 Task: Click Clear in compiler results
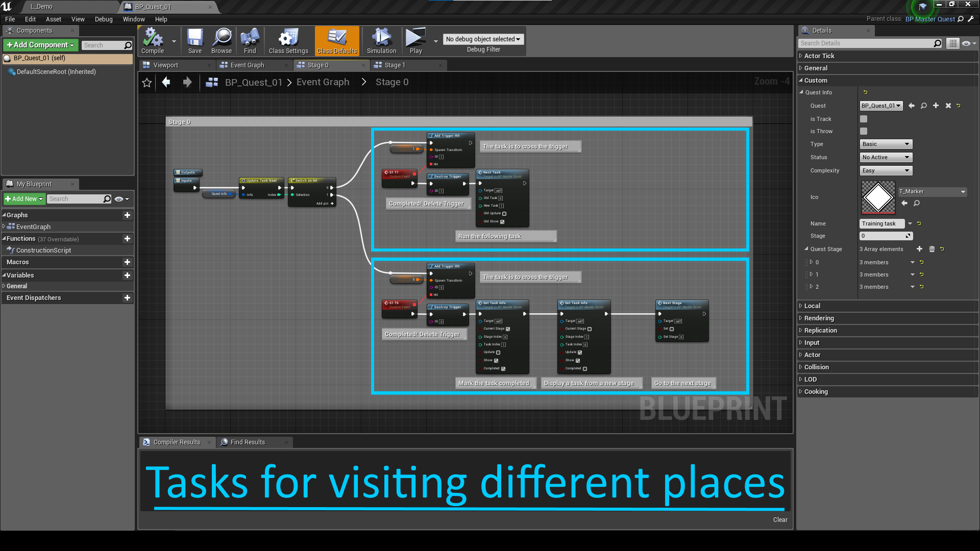pyautogui.click(x=780, y=520)
